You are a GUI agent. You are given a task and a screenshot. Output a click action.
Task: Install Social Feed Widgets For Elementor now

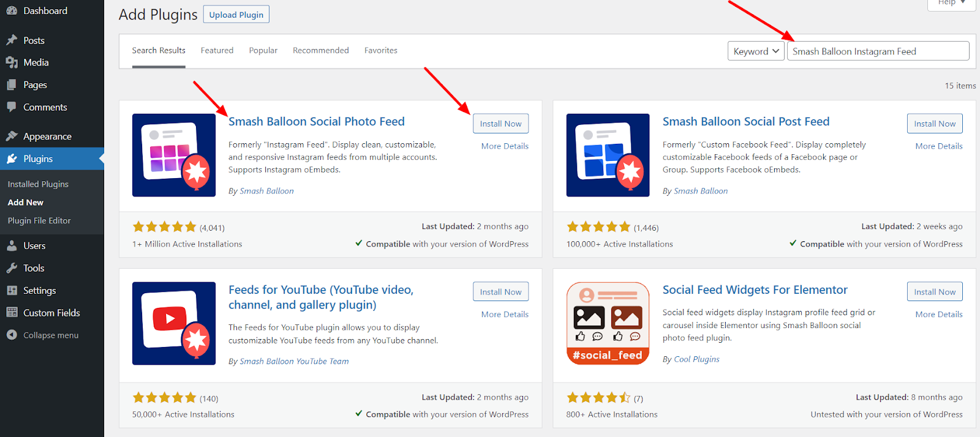point(935,292)
